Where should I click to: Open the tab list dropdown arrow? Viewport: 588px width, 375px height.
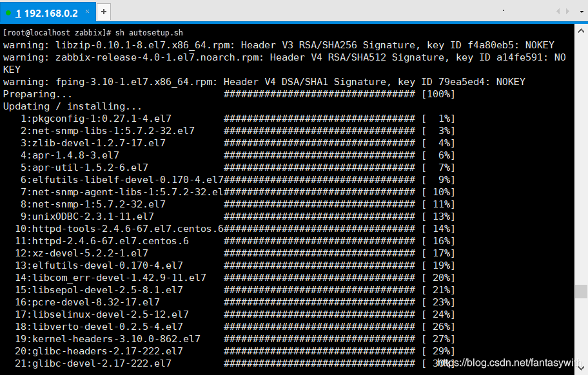coord(582,12)
